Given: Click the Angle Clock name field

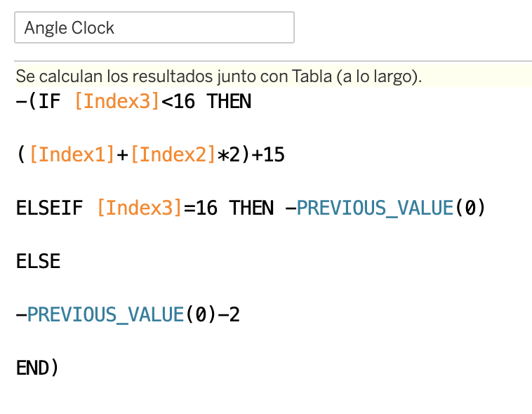Looking at the screenshot, I should pos(154,27).
